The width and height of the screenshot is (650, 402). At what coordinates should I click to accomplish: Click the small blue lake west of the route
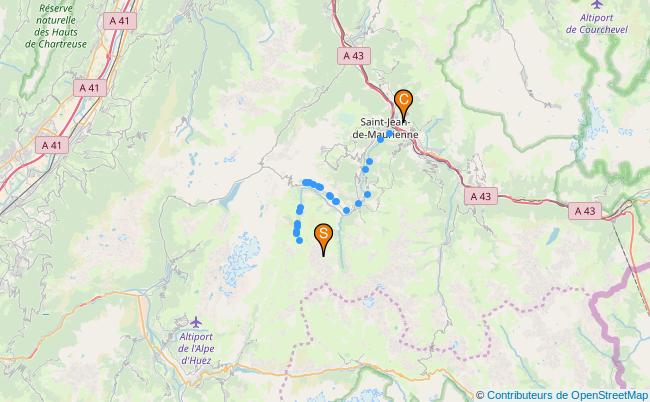[x=230, y=196]
